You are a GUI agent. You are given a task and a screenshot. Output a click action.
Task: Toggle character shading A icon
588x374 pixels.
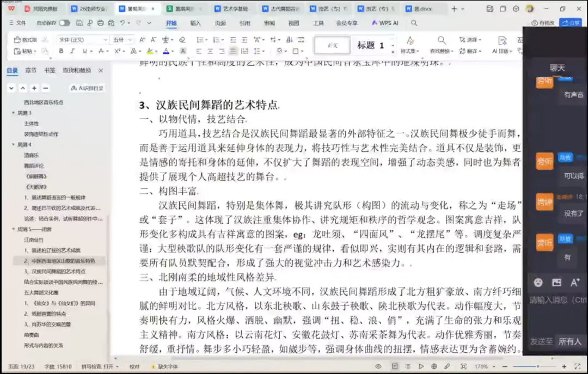tap(183, 51)
